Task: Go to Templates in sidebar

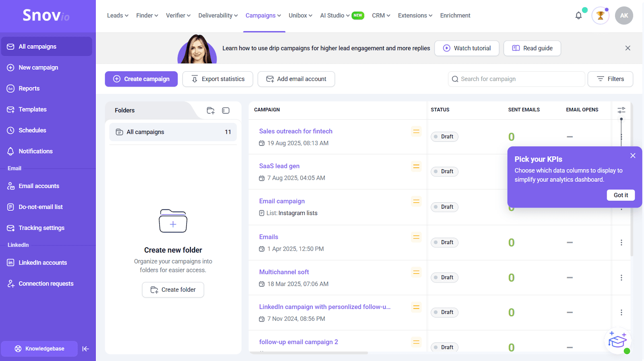Action: coord(33,110)
